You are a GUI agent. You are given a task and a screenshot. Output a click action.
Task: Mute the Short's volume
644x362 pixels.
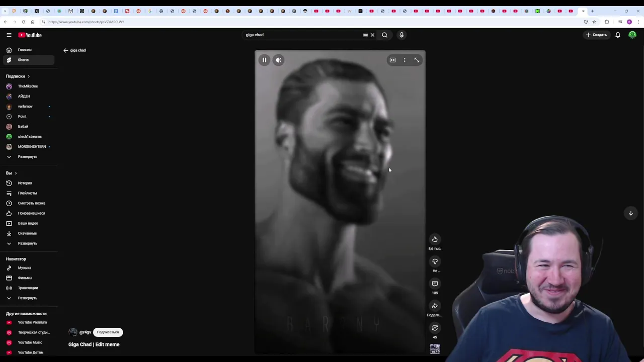click(x=278, y=60)
